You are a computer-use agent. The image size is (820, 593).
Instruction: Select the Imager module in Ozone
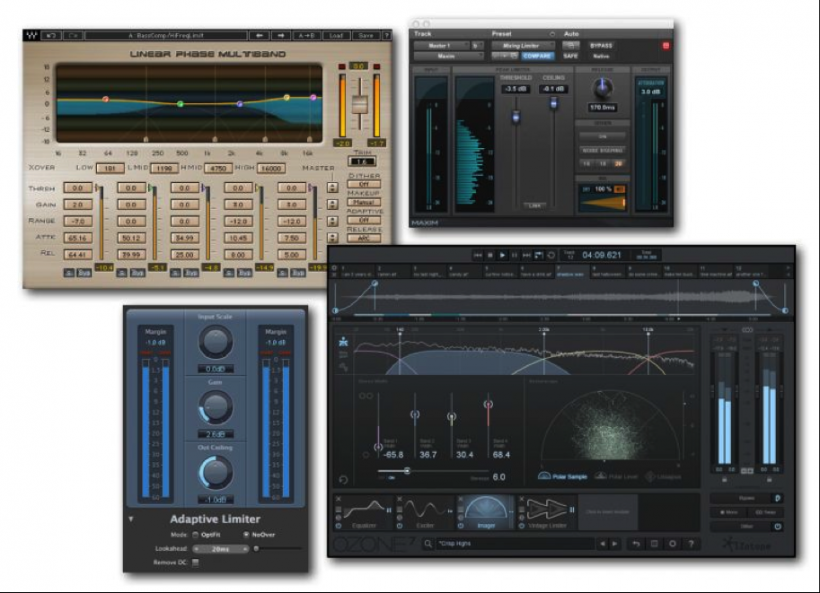486,512
